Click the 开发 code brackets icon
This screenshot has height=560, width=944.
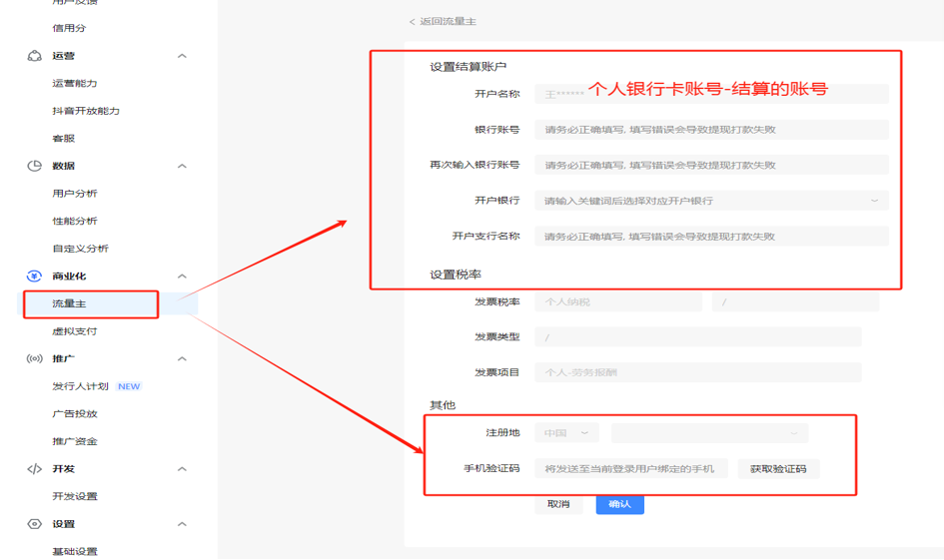coord(34,469)
